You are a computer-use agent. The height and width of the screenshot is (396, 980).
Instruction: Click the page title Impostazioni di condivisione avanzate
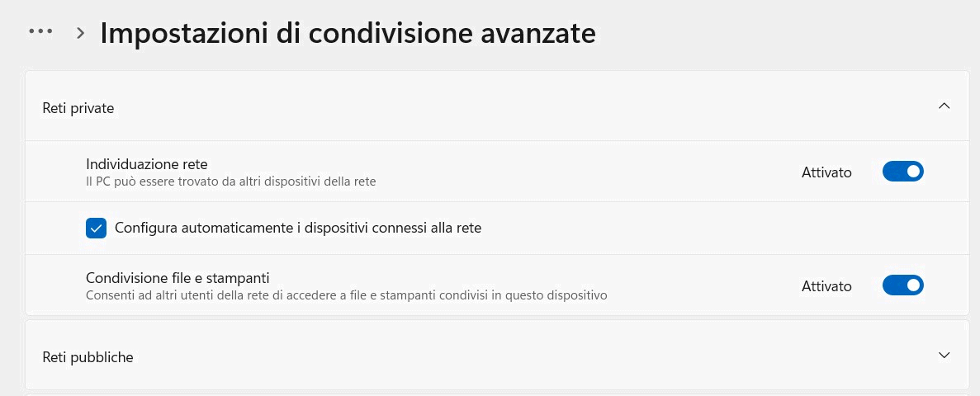[x=348, y=33]
